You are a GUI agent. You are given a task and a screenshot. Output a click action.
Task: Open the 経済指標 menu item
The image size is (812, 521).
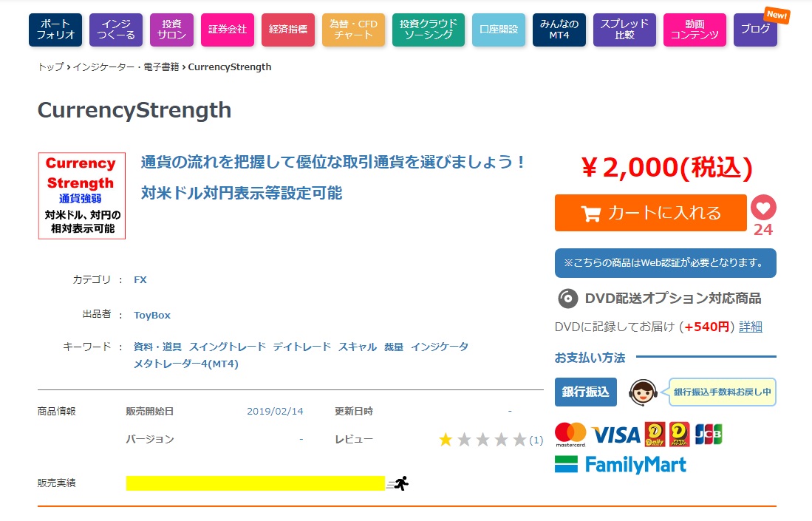point(287,30)
